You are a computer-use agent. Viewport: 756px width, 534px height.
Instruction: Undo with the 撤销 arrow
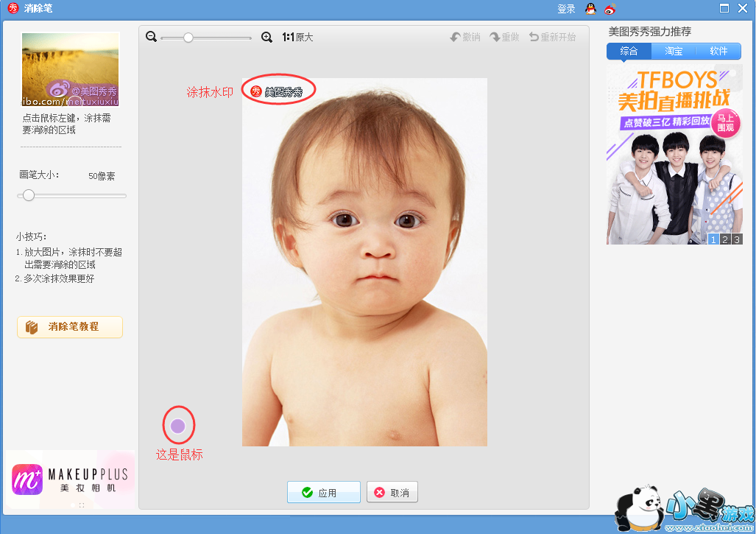click(x=465, y=37)
